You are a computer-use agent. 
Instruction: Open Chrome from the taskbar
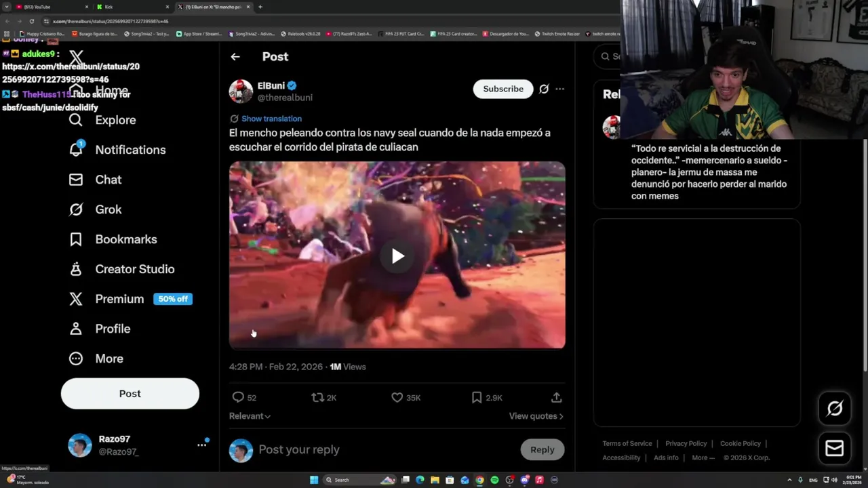[479, 480]
